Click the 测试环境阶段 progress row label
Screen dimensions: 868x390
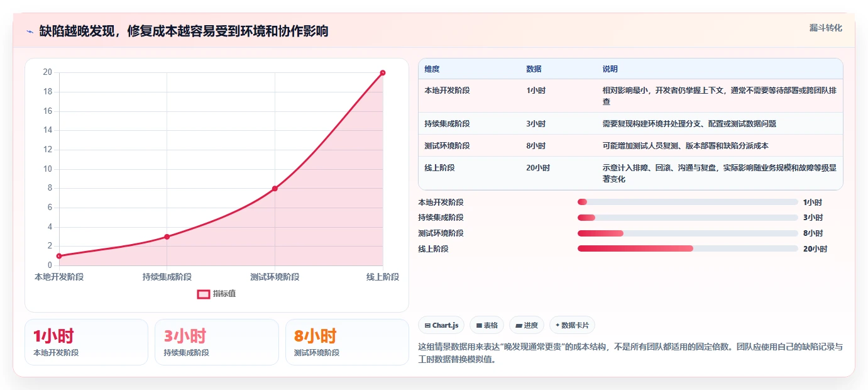(441, 233)
